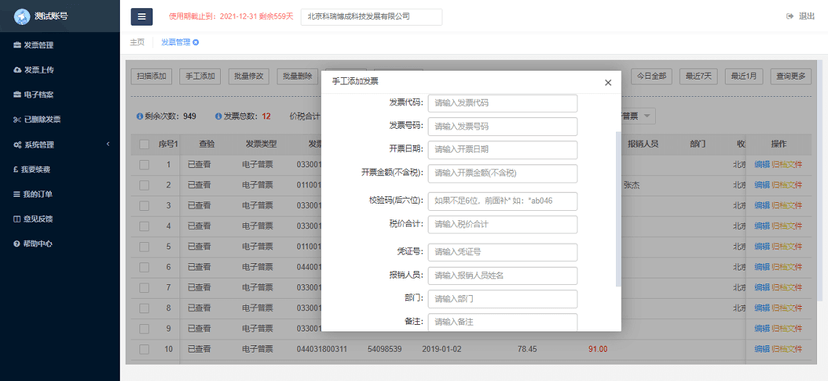The image size is (828, 381).
Task: Click the 测试账号 avatar logo
Action: pos(22,16)
